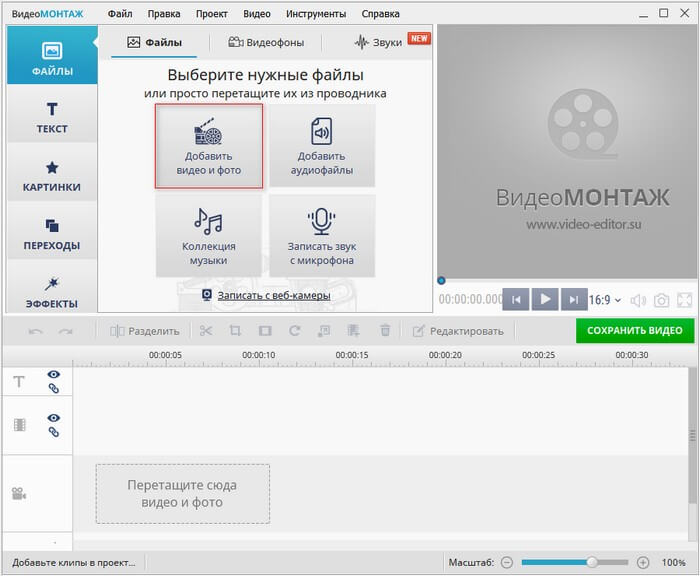Open the Эффекты sidebar section

pos(52,287)
